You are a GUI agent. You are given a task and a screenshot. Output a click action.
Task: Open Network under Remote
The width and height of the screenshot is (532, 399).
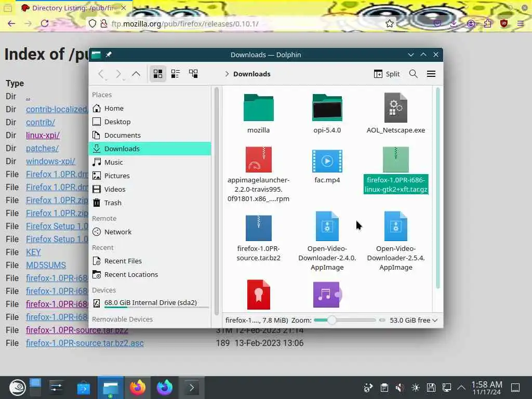(x=150, y=232)
